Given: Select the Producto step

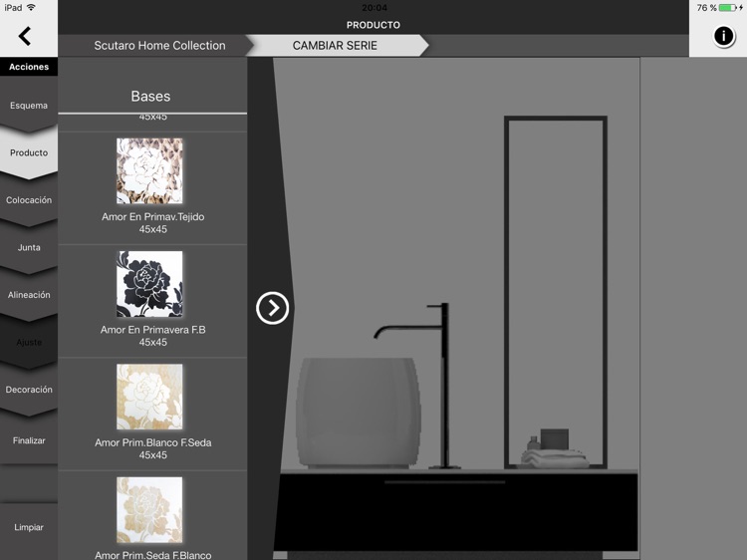Looking at the screenshot, I should click(x=29, y=153).
